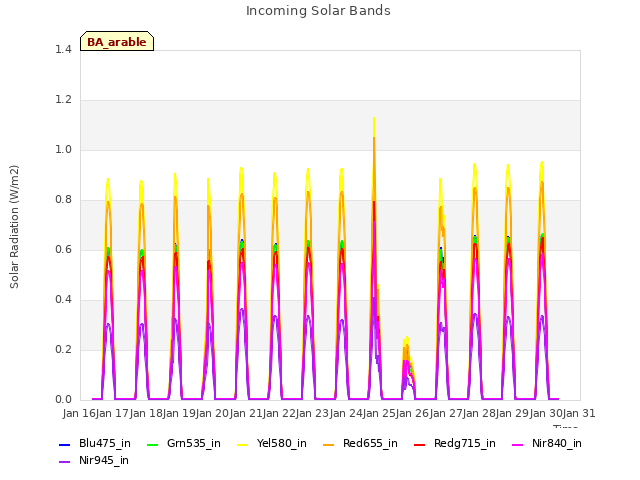Click the purple Nir945_in legend color marker
The width and height of the screenshot is (640, 480).
pos(64,462)
